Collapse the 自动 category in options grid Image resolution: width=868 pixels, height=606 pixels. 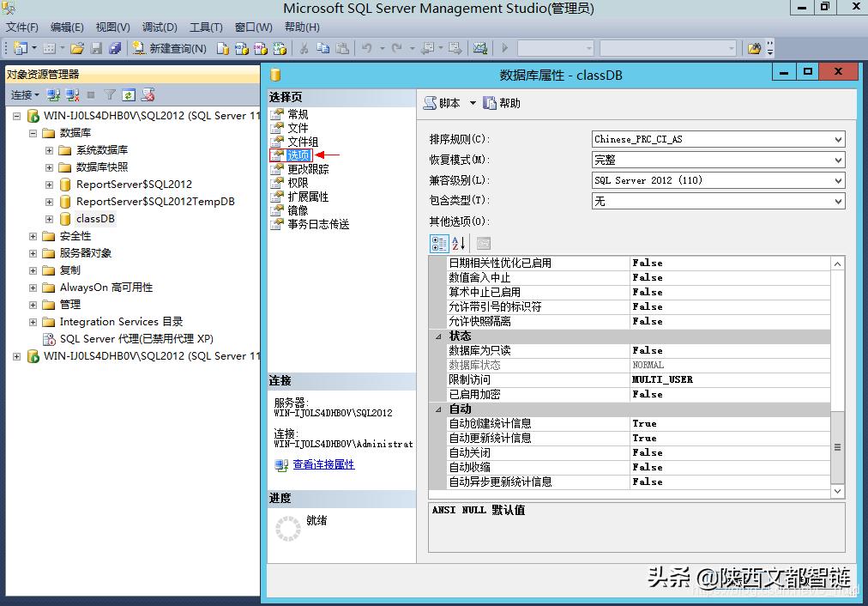pyautogui.click(x=438, y=409)
